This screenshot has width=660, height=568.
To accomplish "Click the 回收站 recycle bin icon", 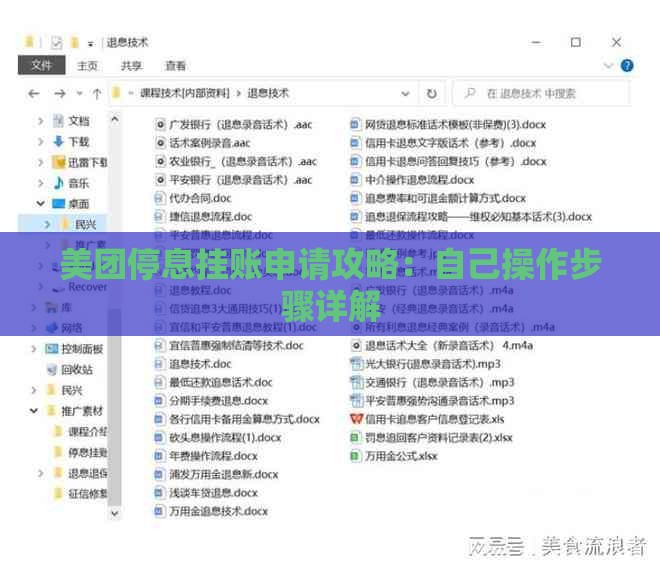I will (x=52, y=370).
